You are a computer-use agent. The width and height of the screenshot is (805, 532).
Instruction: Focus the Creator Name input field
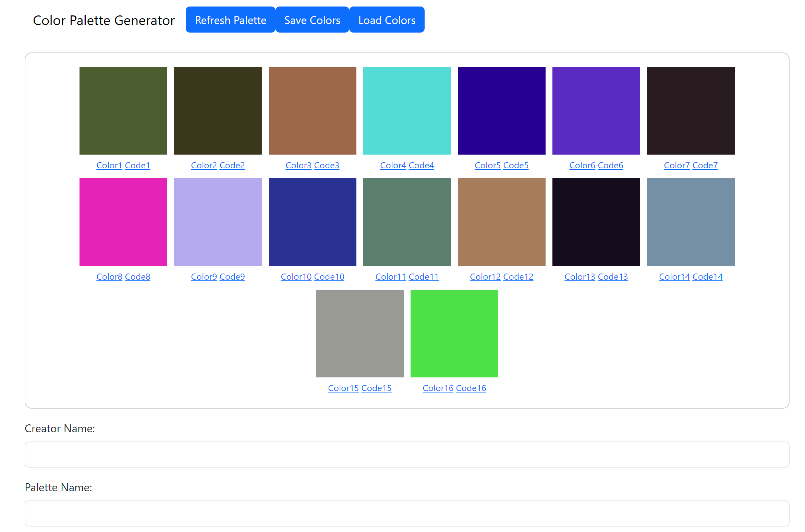click(407, 455)
